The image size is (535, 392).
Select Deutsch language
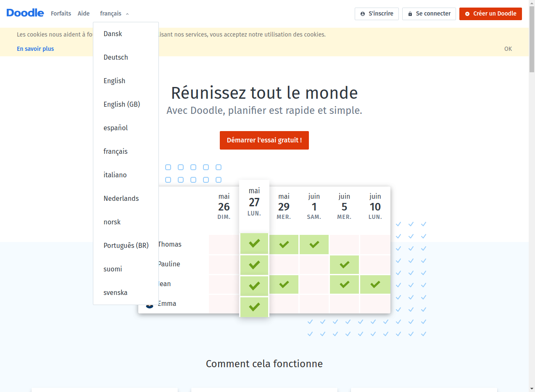(x=126, y=57)
